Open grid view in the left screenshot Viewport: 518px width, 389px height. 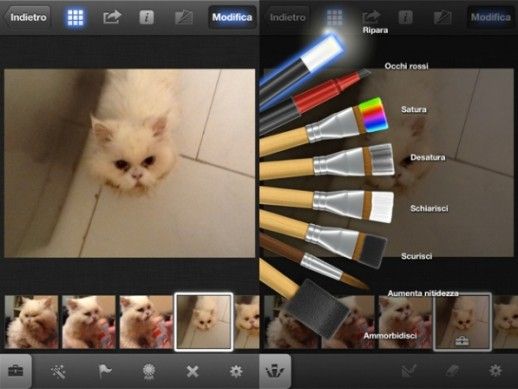click(x=75, y=17)
